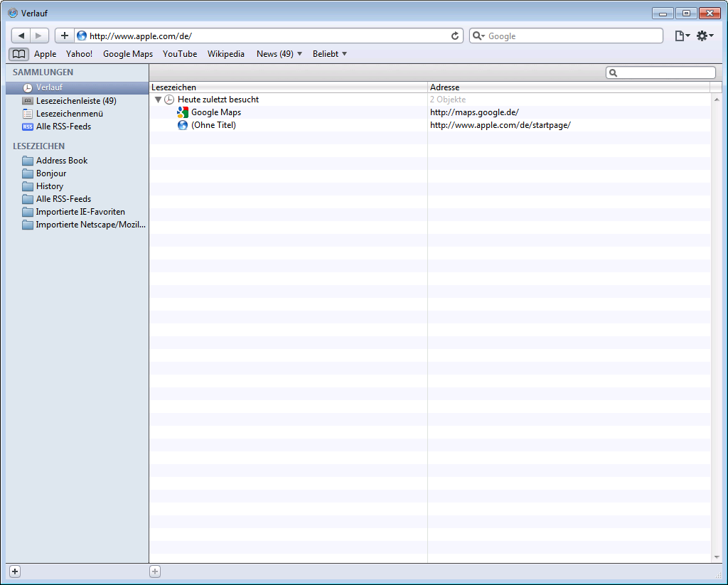
Task: Select Verlauf in the collections sidebar
Action: 49,87
